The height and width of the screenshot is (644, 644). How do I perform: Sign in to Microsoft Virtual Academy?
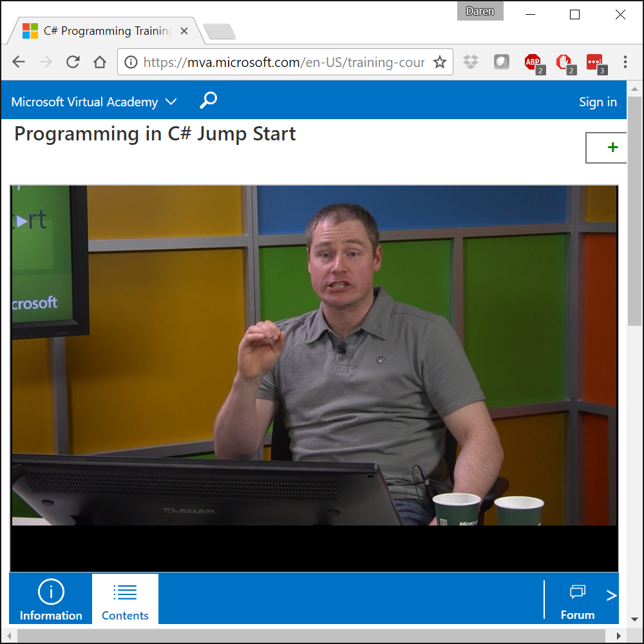coord(598,102)
